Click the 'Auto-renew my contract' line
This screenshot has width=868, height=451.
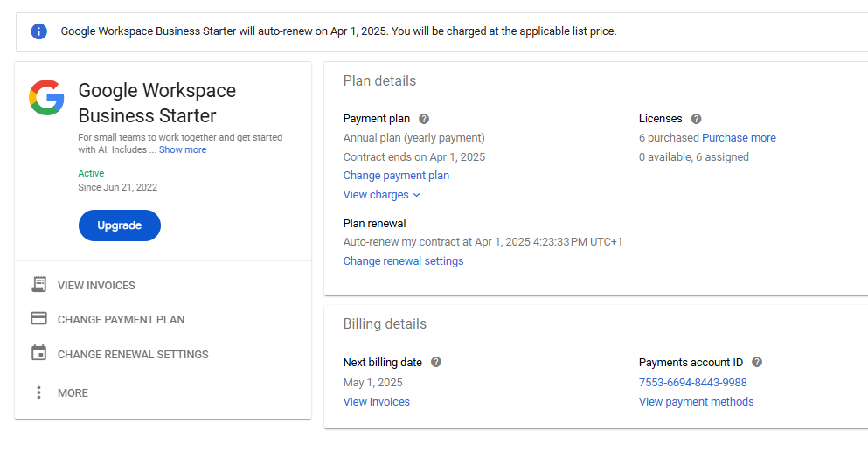(x=483, y=242)
